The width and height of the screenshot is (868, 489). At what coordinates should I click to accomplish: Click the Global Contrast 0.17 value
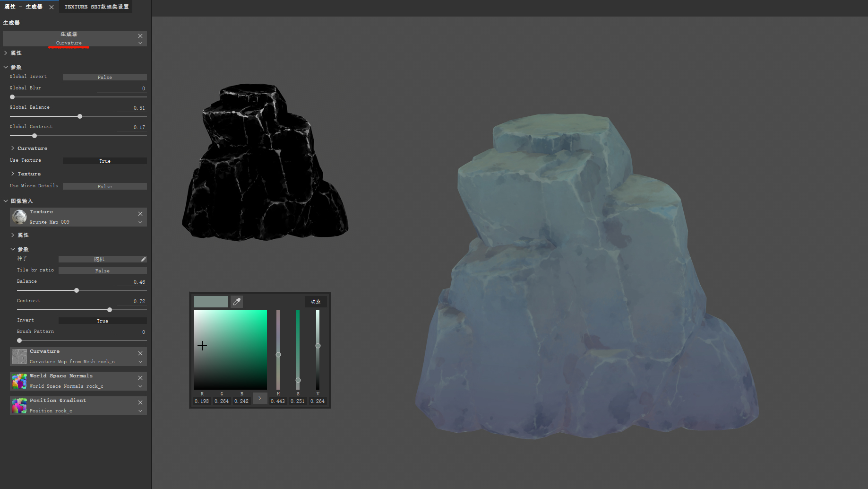point(139,127)
